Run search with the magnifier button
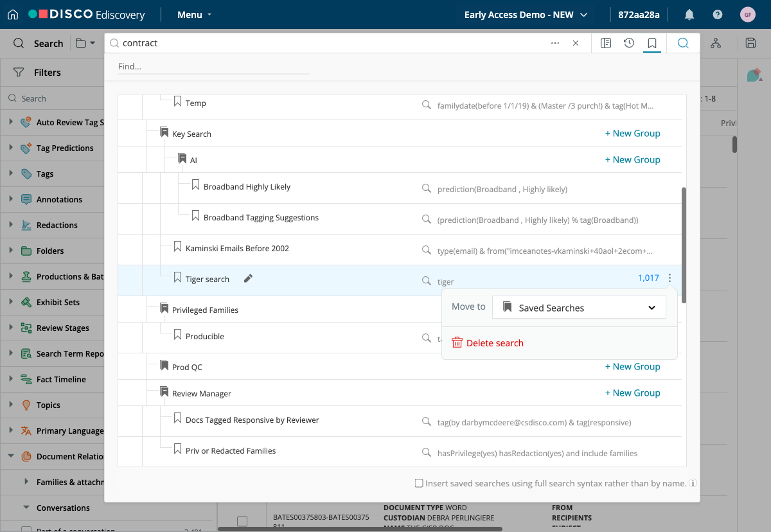 coord(683,43)
